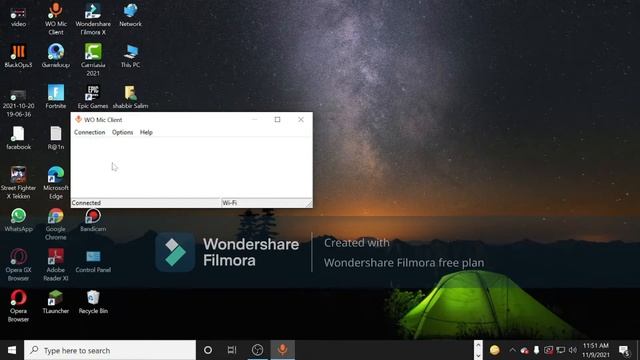Click the Type here to search box

click(x=110, y=350)
